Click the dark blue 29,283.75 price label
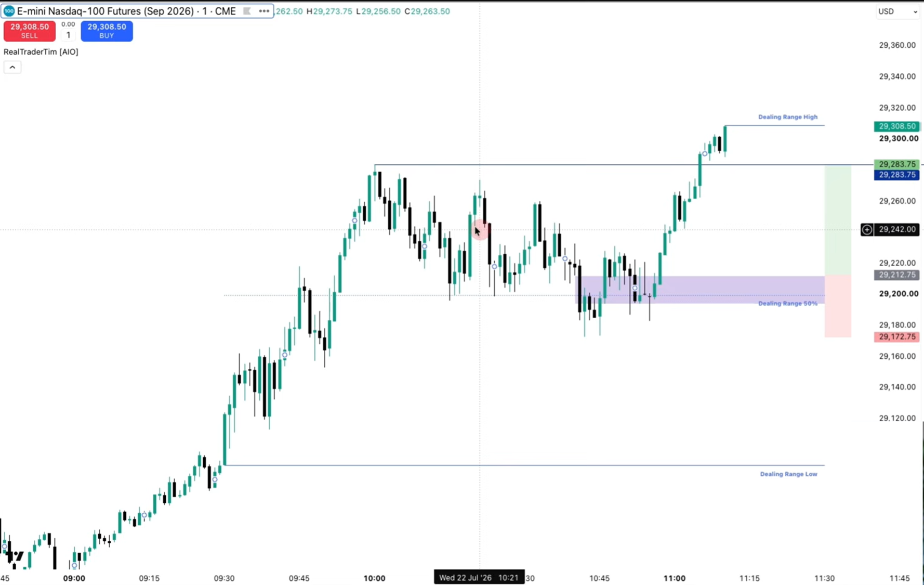The image size is (924, 585). click(x=897, y=175)
